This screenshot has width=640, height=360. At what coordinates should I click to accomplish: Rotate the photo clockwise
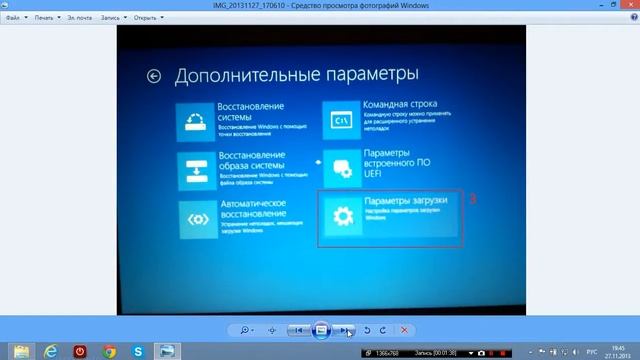[383, 330]
